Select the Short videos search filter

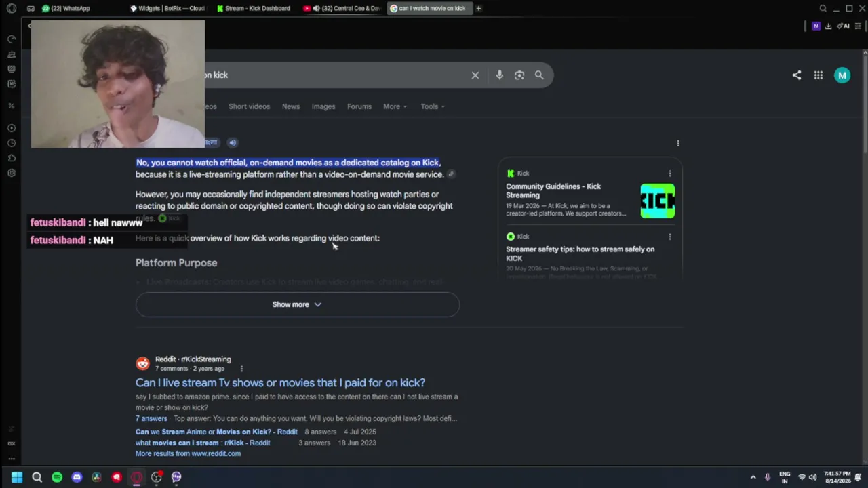tap(249, 106)
